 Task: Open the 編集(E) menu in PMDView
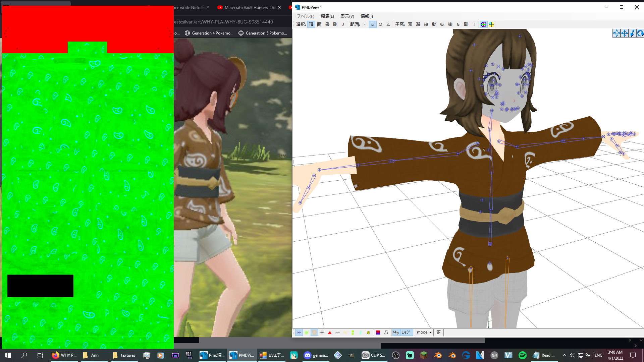(x=327, y=16)
